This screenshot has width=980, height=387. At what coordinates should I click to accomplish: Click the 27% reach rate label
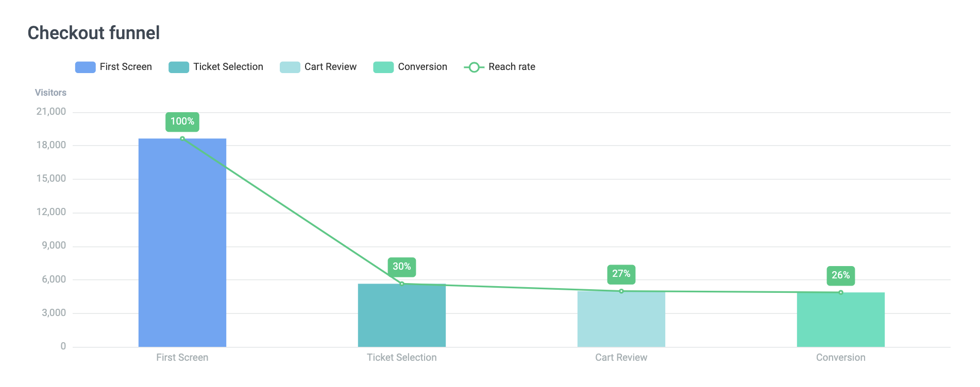click(621, 274)
